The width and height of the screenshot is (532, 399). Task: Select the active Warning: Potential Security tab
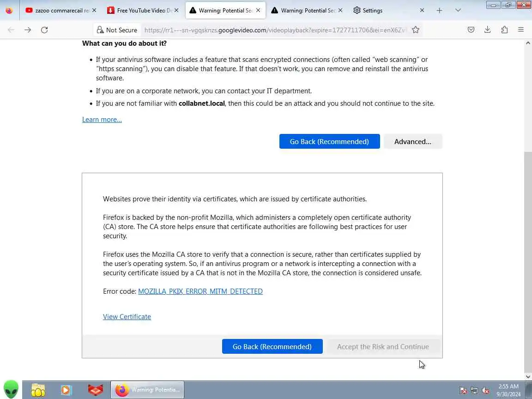[x=225, y=11]
